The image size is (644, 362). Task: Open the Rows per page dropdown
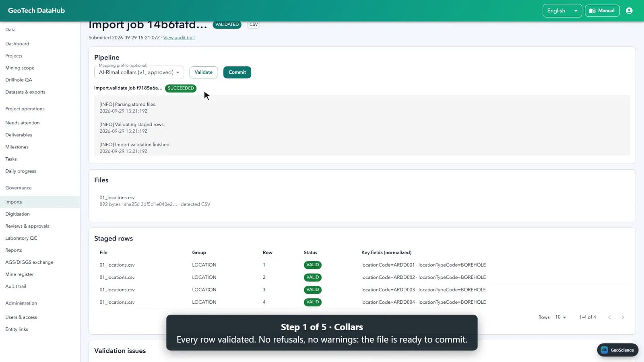561,317
